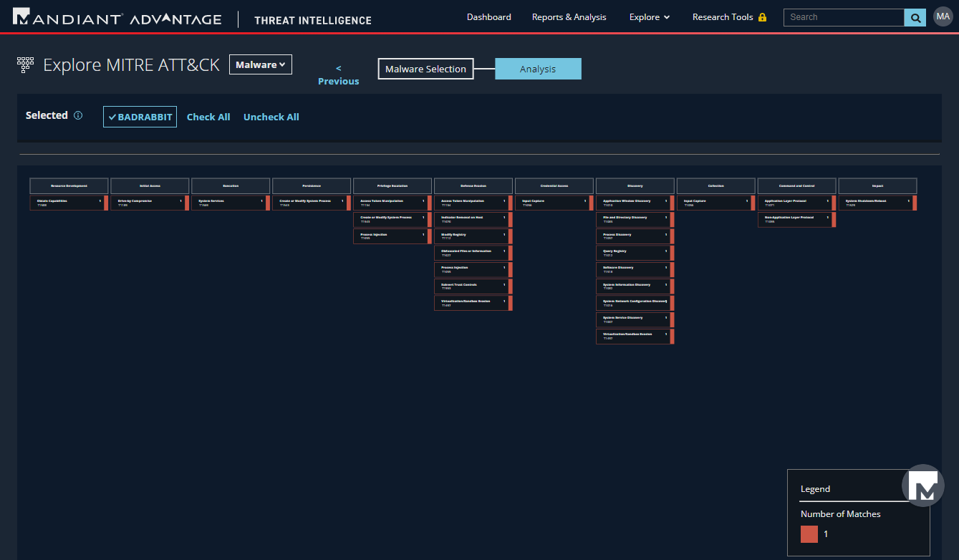Open the Malware type dropdown
Viewport: 959px width, 560px height.
(261, 64)
